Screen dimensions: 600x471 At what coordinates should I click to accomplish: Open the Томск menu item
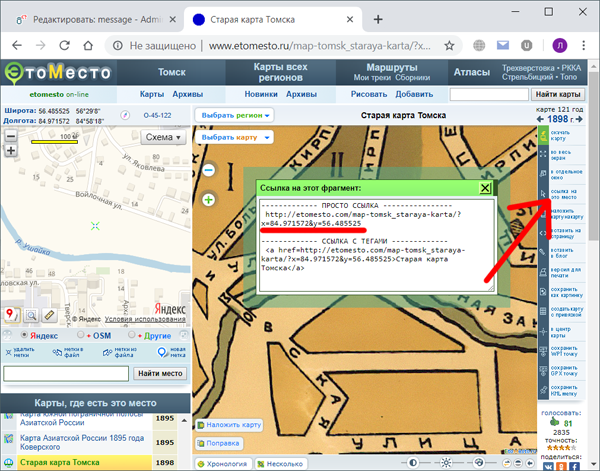point(171,72)
